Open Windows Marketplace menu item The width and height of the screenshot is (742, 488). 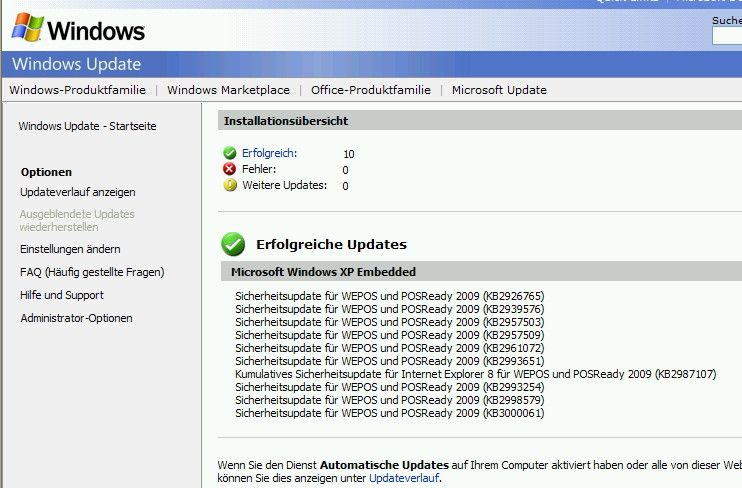[228, 90]
